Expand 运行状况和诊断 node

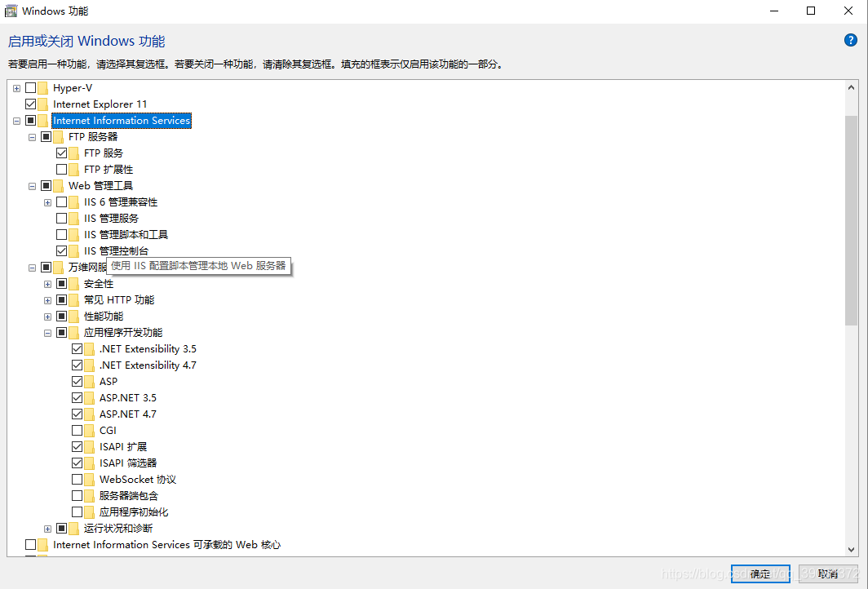(x=47, y=529)
